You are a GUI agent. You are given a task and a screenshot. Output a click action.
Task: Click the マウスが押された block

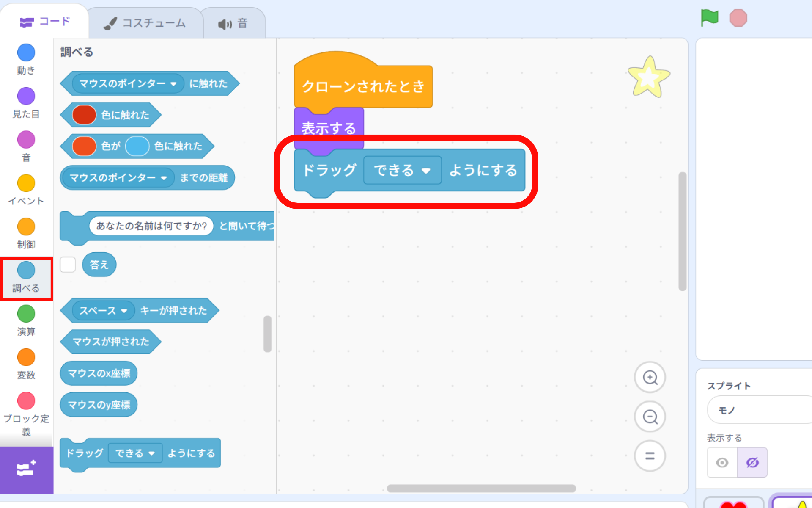click(111, 342)
